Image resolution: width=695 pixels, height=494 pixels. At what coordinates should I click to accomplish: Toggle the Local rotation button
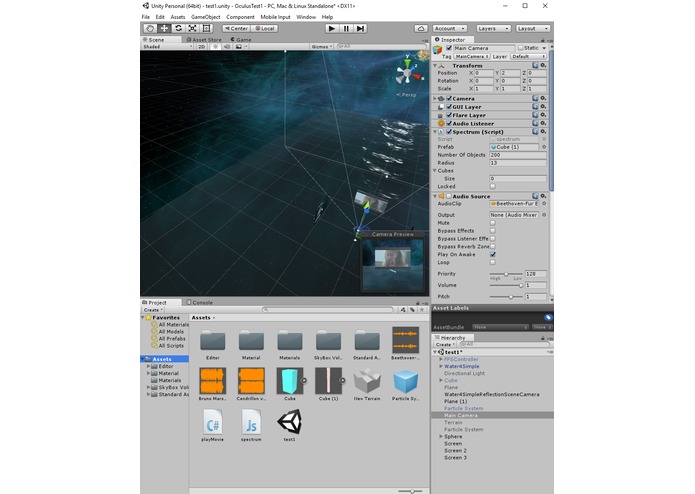tap(265, 28)
